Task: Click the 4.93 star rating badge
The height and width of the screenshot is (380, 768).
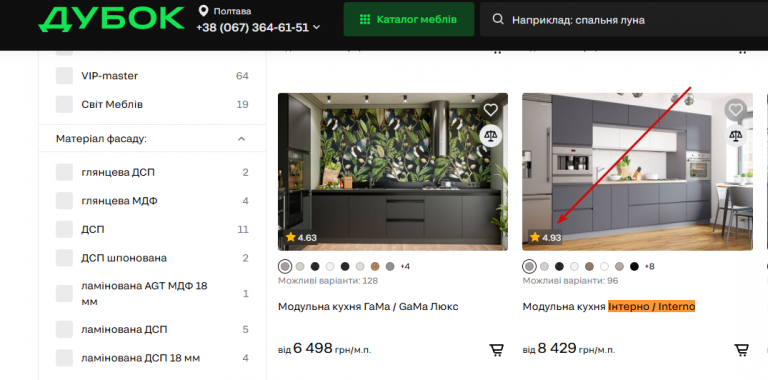Action: coord(545,238)
